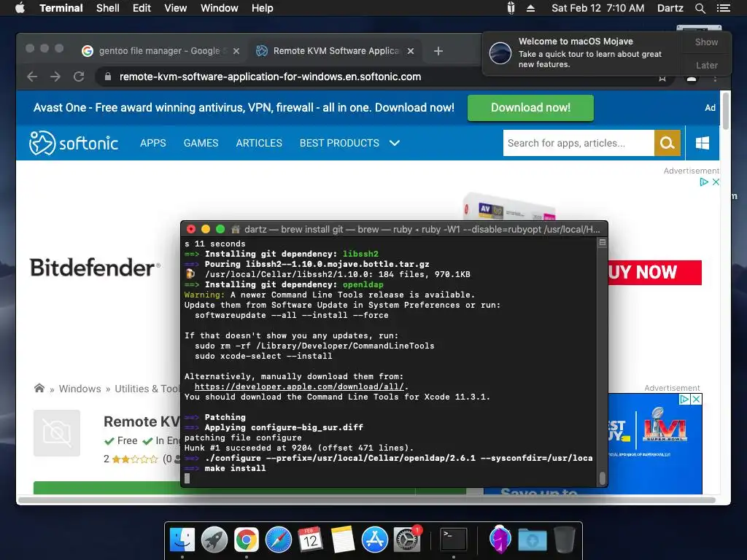This screenshot has height=560, width=747.
Task: Click the browser page vertical scrollbar
Action: (725, 111)
